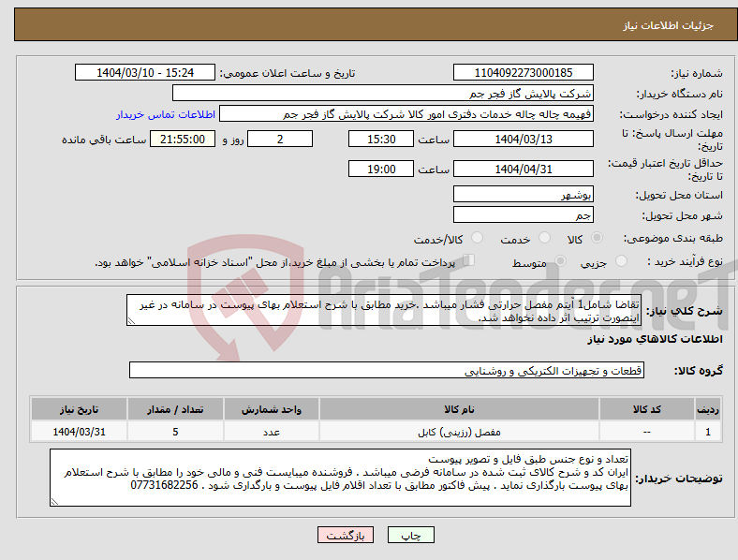Viewport: 738px width, 560px height.
Task: Click the چاپ (print) button
Action: [x=410, y=535]
